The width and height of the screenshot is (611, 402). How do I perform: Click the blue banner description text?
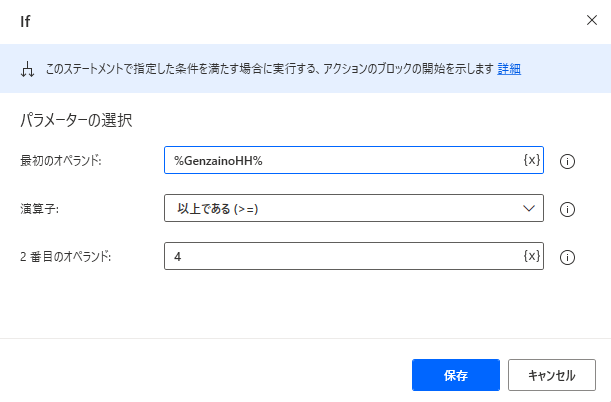coord(270,70)
